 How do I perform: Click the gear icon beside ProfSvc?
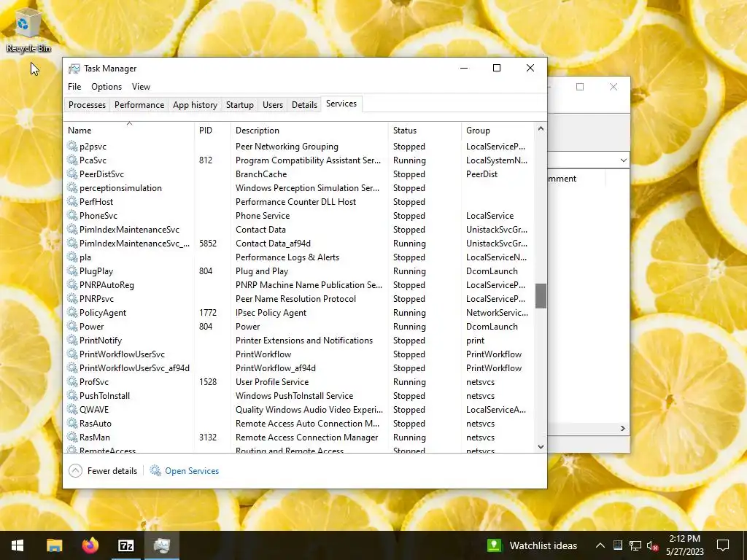click(x=72, y=381)
